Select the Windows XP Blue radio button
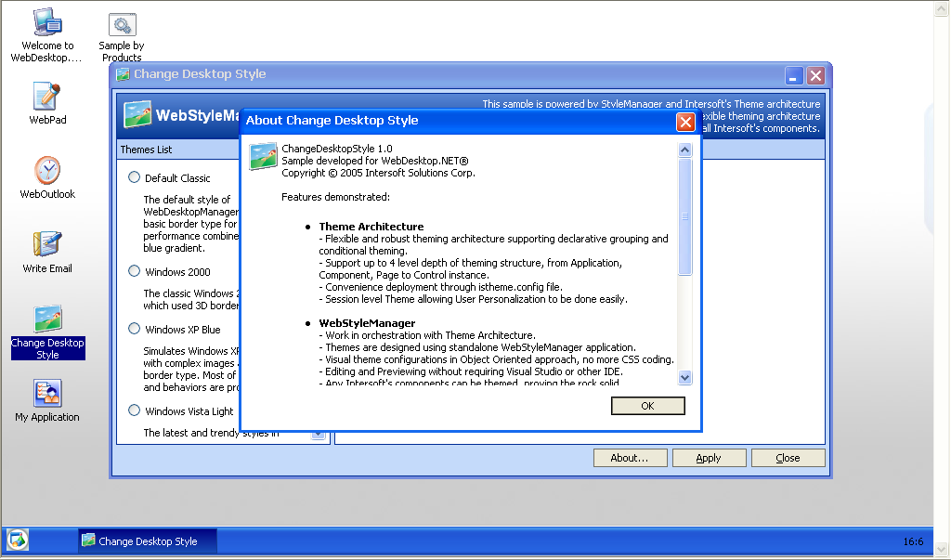Viewport: 951px width, 560px height. pos(135,329)
